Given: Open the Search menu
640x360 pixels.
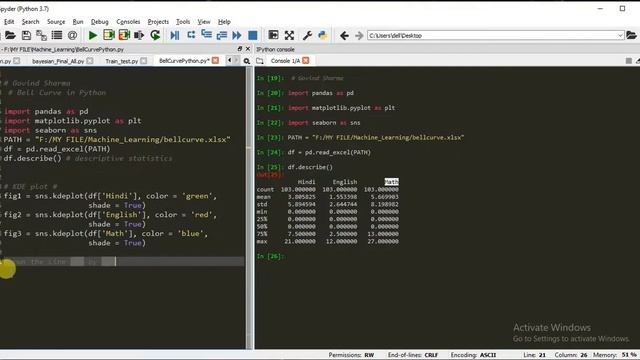Looking at the screenshot, I should 31,22.
